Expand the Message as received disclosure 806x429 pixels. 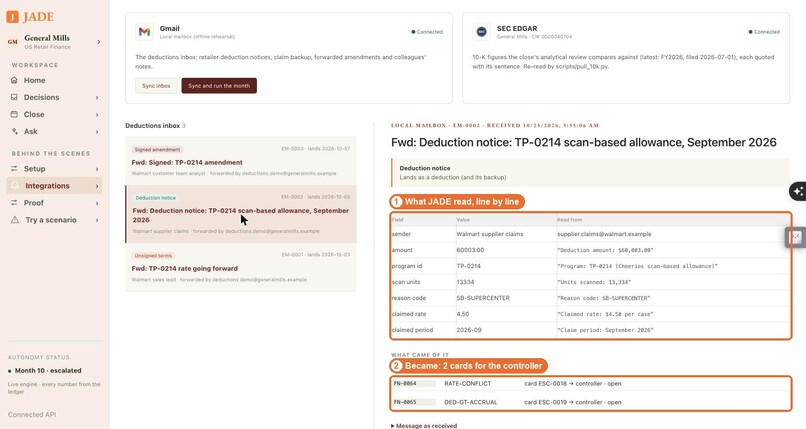tap(424, 425)
